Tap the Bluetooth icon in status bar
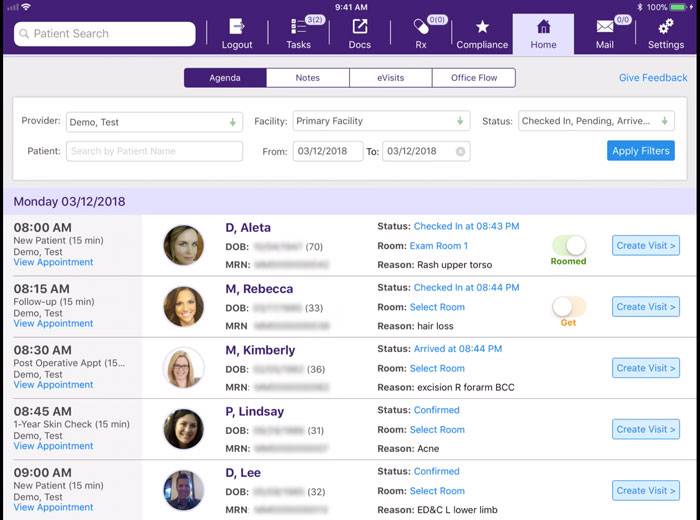 coord(639,7)
